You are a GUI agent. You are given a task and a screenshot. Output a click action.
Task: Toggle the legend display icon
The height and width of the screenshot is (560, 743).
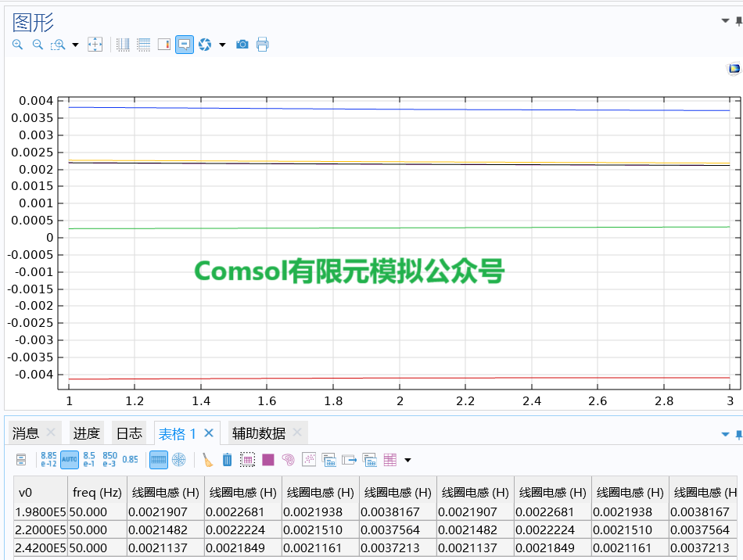pyautogui.click(x=164, y=45)
